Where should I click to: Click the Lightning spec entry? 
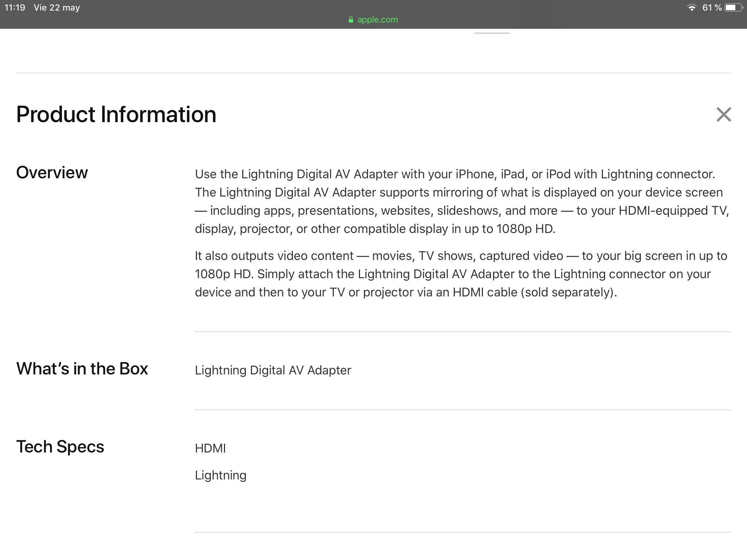click(x=221, y=475)
